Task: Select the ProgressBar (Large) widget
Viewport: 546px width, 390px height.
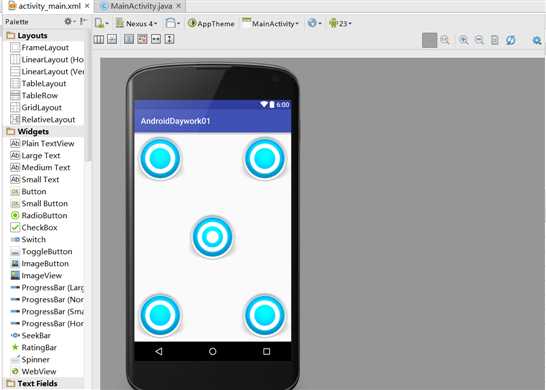Action: (x=47, y=287)
